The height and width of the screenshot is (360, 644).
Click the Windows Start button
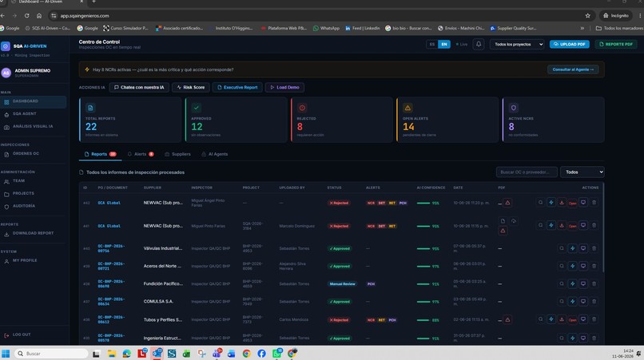[6, 354]
